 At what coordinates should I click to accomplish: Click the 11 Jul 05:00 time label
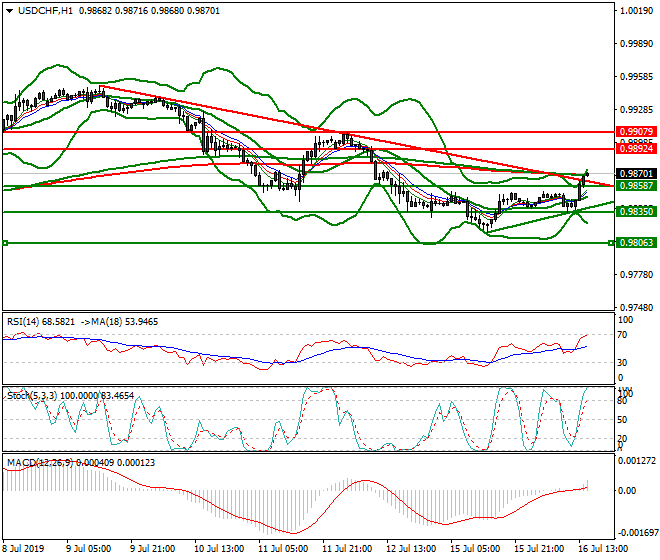pos(283,549)
